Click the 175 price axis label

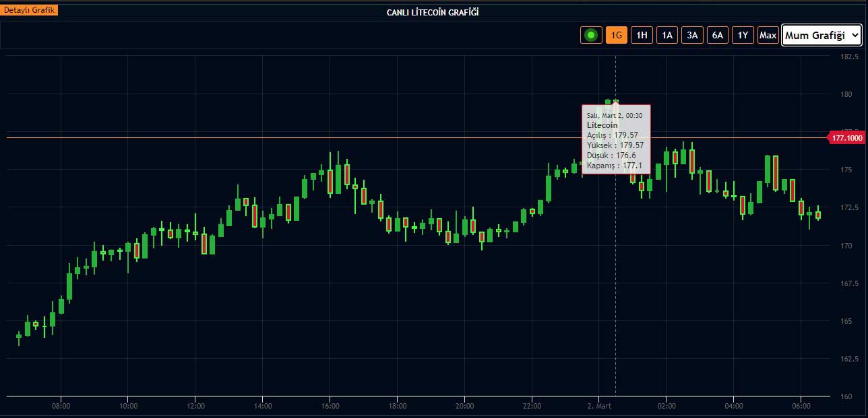tap(846, 170)
